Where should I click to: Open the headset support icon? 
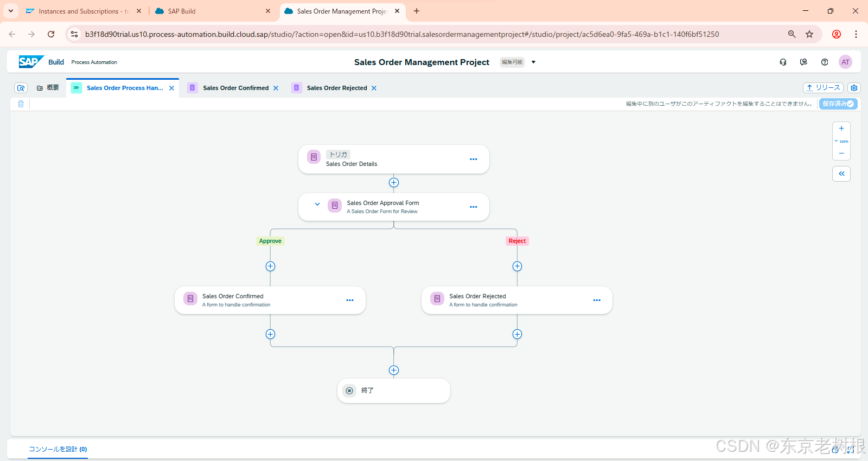pos(783,62)
